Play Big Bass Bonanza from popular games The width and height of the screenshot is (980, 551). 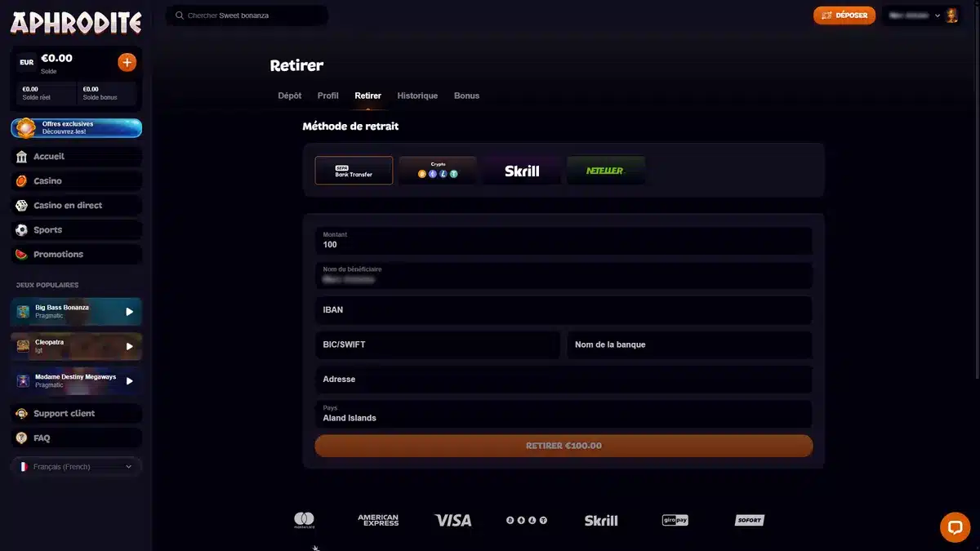pos(129,312)
